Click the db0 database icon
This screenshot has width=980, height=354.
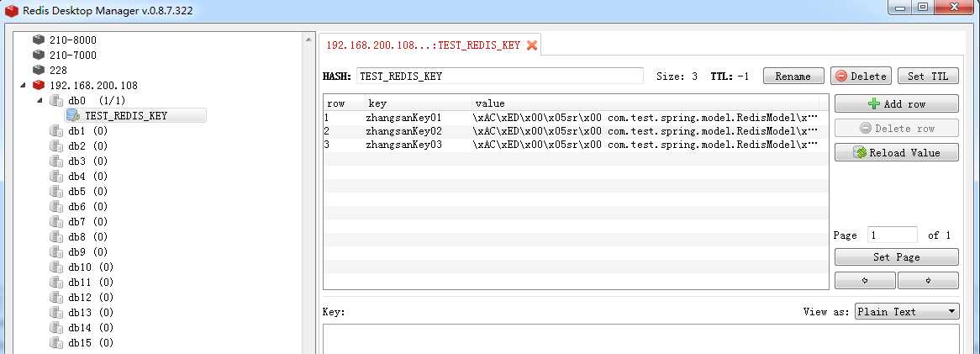pyautogui.click(x=56, y=100)
